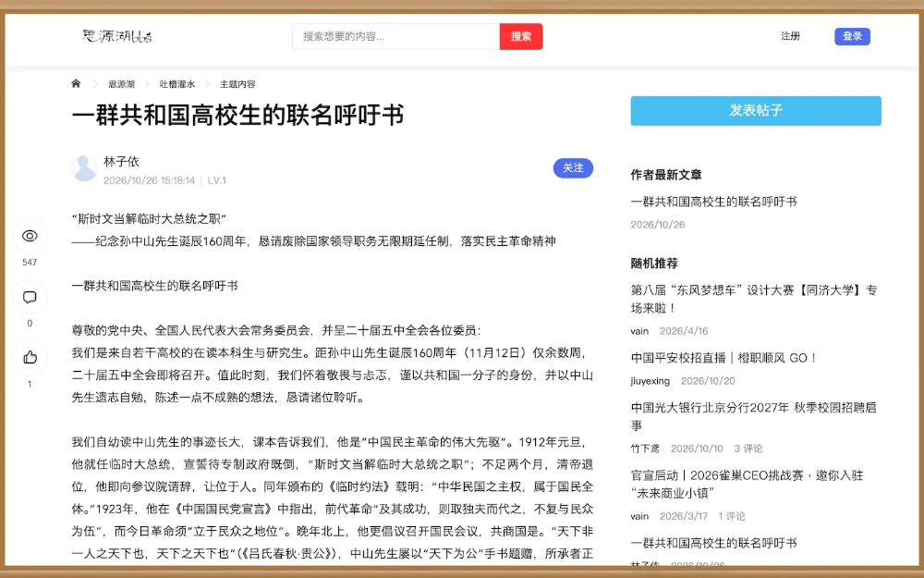924x578 pixels.
Task: Go to 思源湖 in breadcrumb
Action: click(121, 84)
